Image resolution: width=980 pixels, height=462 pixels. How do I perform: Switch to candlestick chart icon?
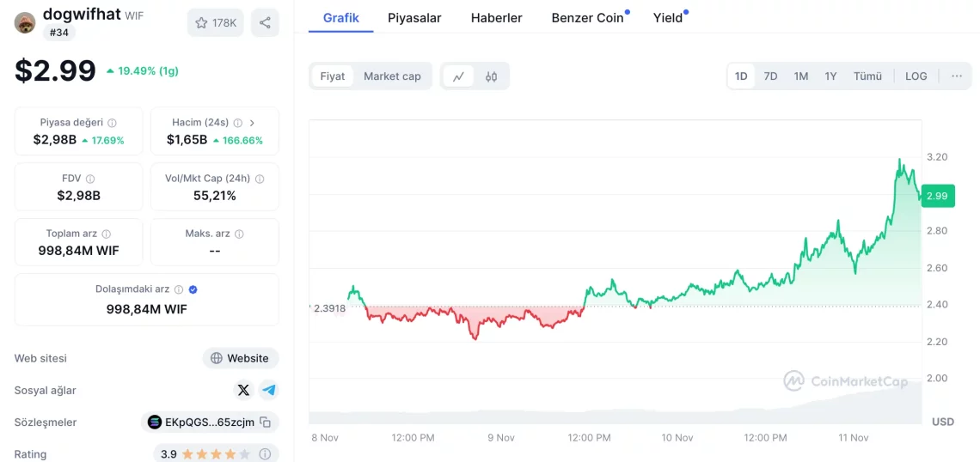point(491,76)
